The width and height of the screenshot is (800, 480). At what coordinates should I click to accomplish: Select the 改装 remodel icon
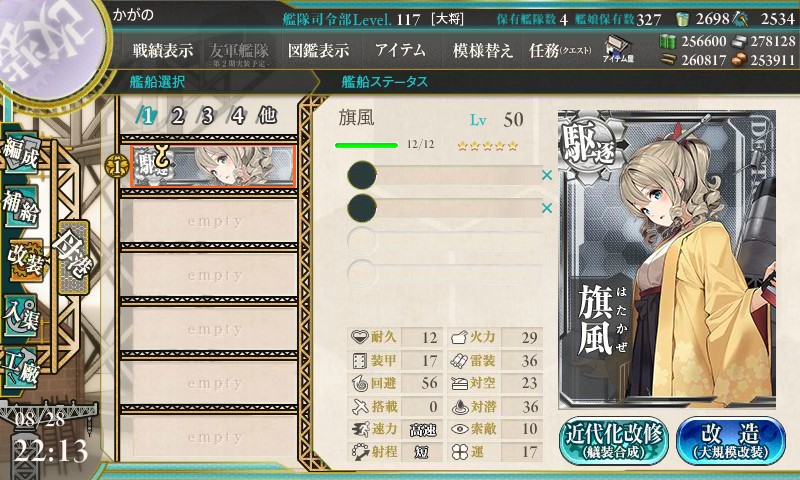point(24,260)
